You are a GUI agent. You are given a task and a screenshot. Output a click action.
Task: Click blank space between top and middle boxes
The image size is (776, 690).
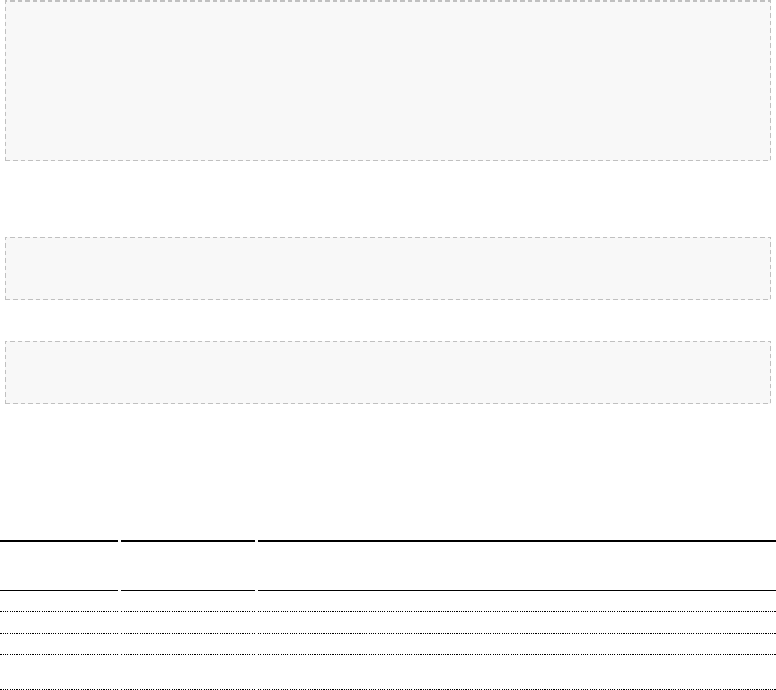tap(388, 198)
